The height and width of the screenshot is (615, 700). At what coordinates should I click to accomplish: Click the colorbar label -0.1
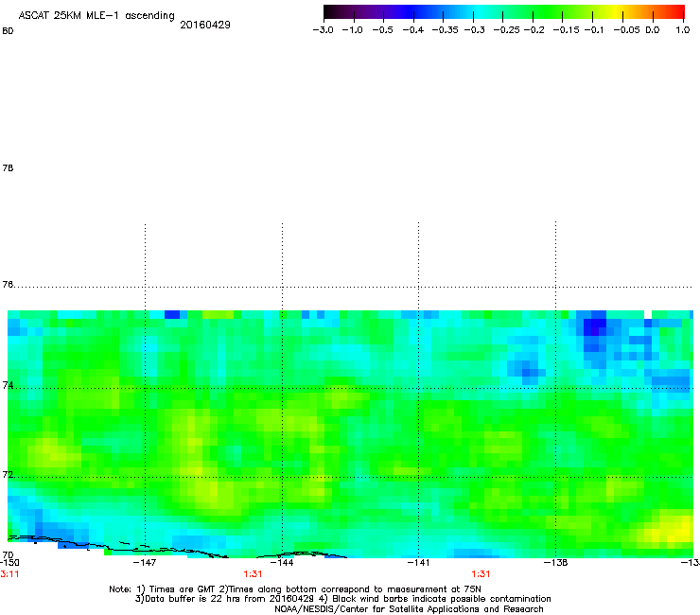[x=594, y=30]
